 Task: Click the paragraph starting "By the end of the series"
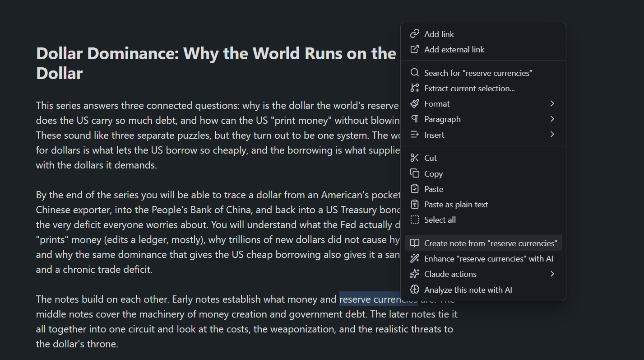click(x=218, y=232)
